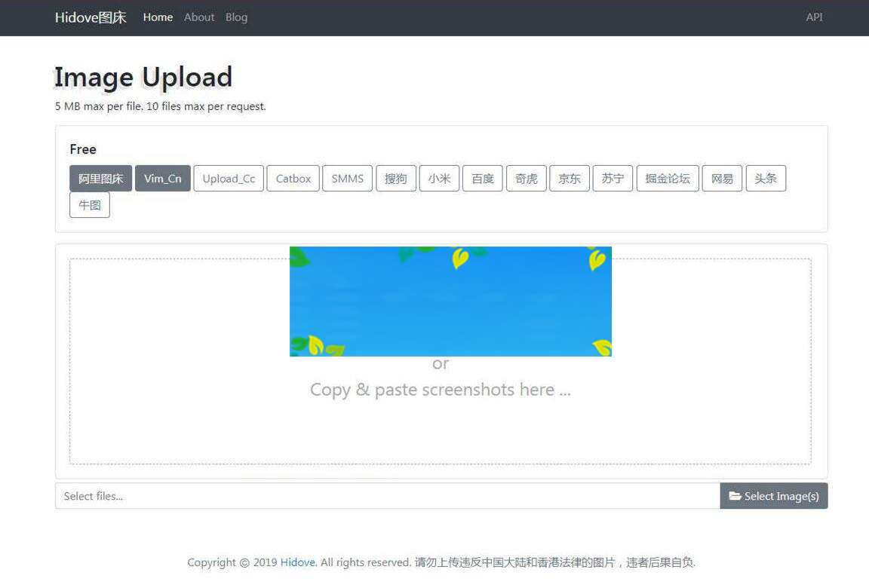Select the 头条 image host
This screenshot has width=869, height=588.
click(x=766, y=179)
